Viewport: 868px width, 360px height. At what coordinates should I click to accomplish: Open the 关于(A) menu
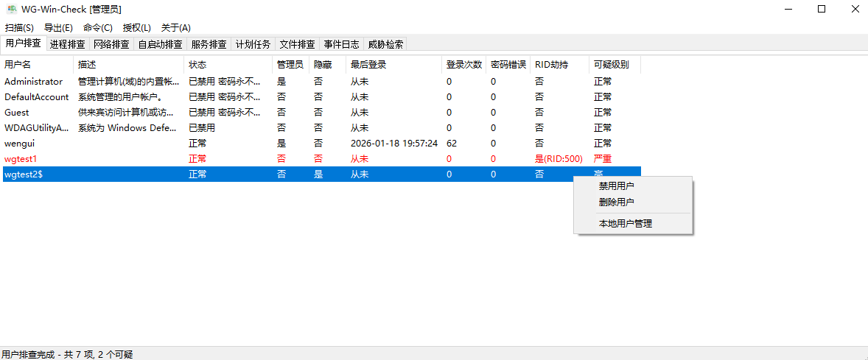176,28
